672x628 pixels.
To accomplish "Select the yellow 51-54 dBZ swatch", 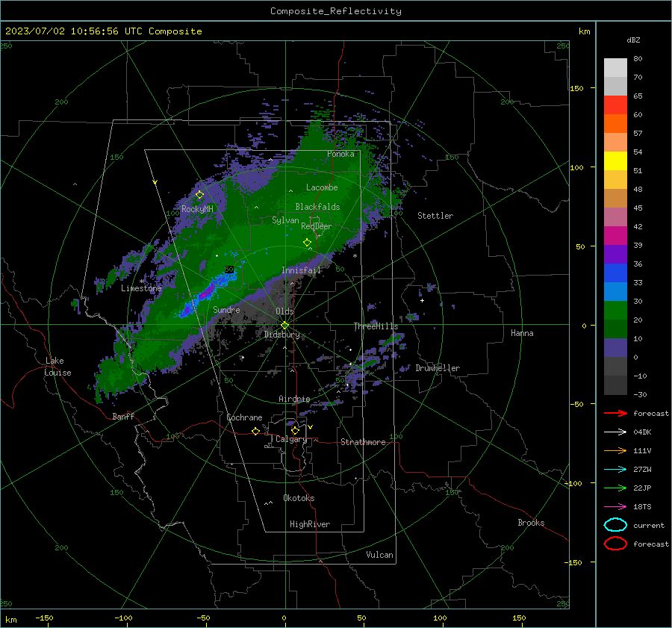I will (615, 161).
